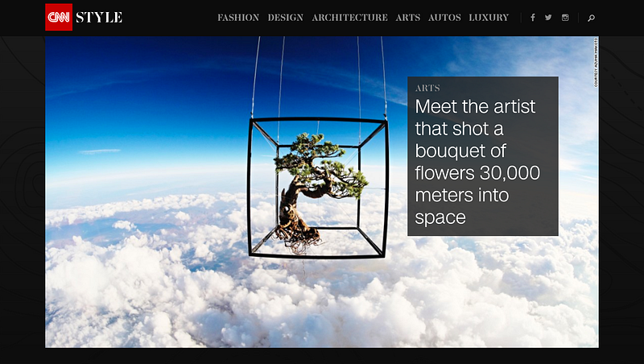The width and height of the screenshot is (644, 364).
Task: Open the Twitter profile icon
Action: click(x=548, y=17)
